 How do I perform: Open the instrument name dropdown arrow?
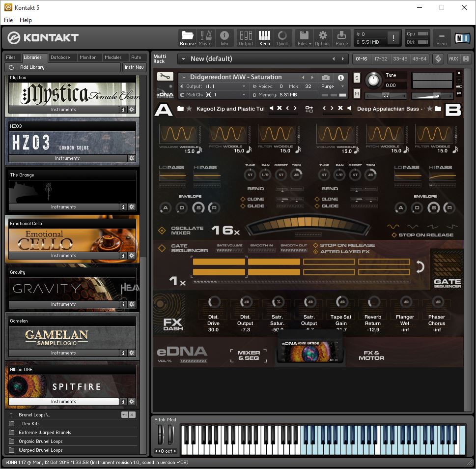(183, 77)
